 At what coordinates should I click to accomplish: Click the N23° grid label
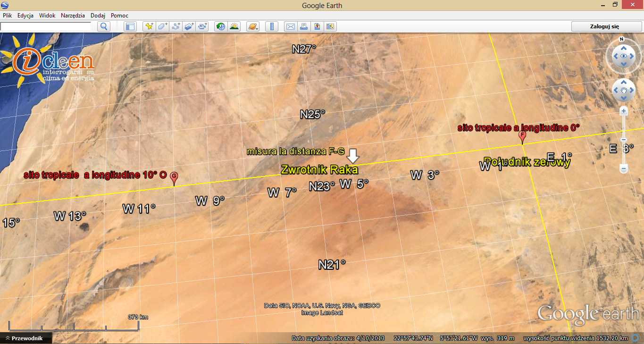click(x=322, y=186)
